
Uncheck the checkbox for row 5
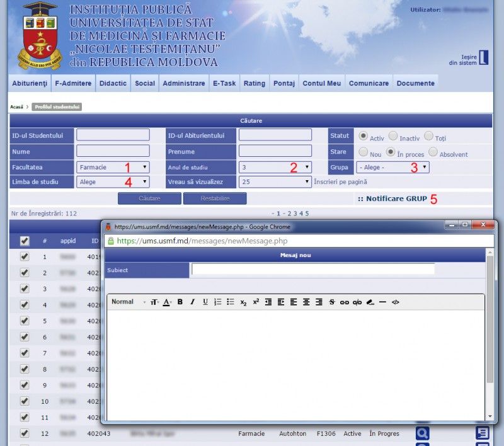25,321
